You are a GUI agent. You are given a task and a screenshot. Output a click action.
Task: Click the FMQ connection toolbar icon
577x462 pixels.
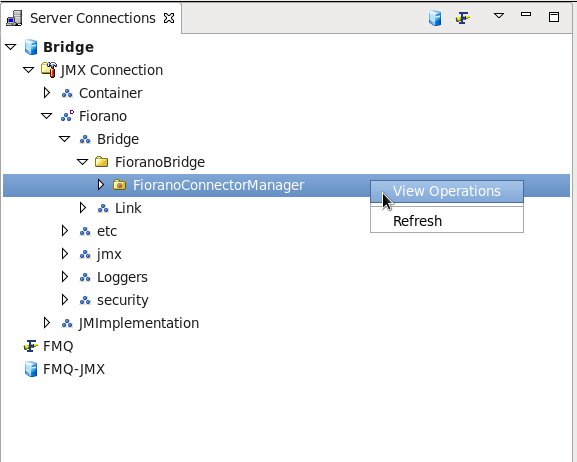(x=463, y=18)
